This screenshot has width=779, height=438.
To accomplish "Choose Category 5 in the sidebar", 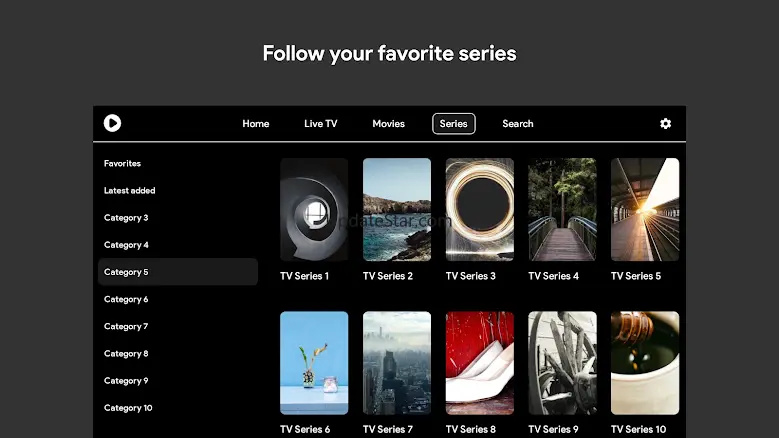I will pos(178,272).
